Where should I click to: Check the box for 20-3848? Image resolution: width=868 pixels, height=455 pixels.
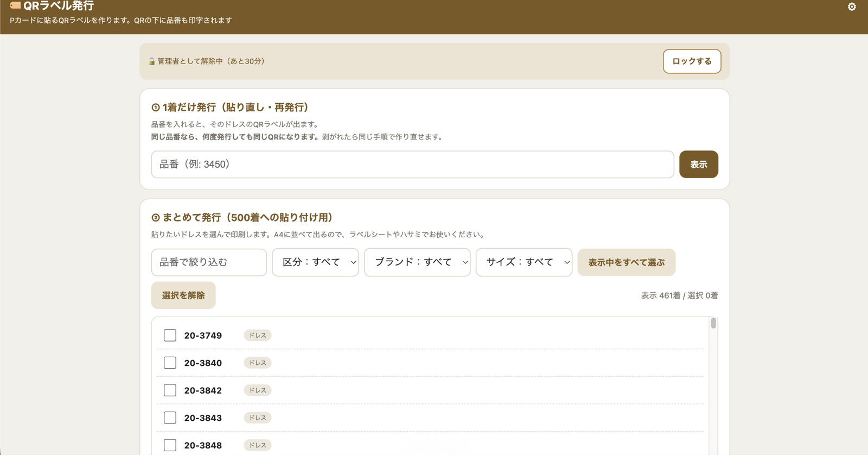[170, 445]
